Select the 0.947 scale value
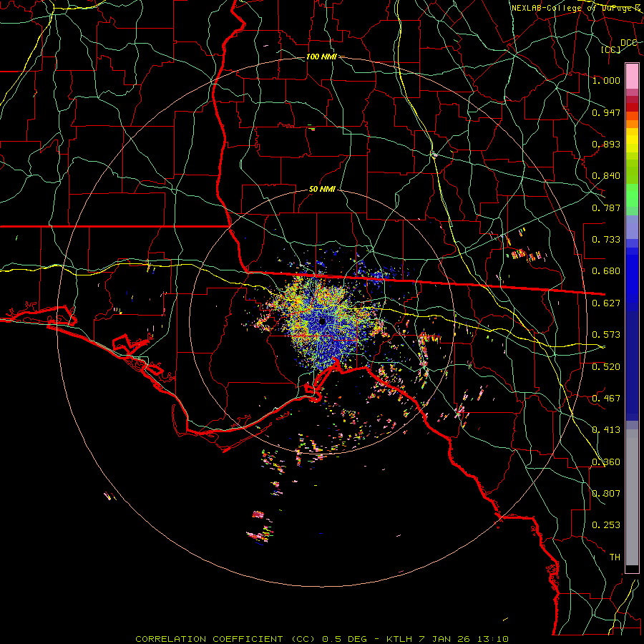Screen dimensions: 644x644 tap(606, 112)
